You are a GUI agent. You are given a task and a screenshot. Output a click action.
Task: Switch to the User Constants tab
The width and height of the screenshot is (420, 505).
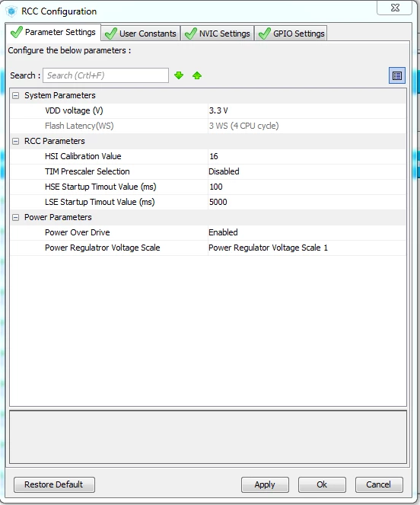[x=141, y=34]
